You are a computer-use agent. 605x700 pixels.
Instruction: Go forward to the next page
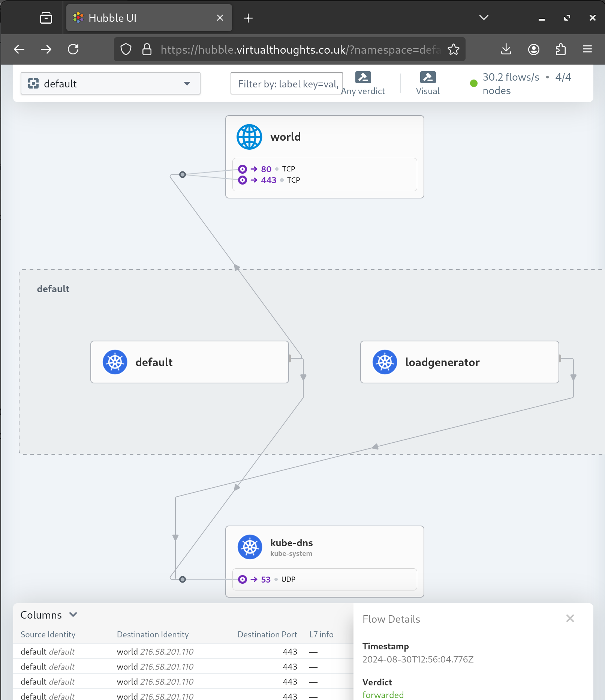[x=46, y=49]
